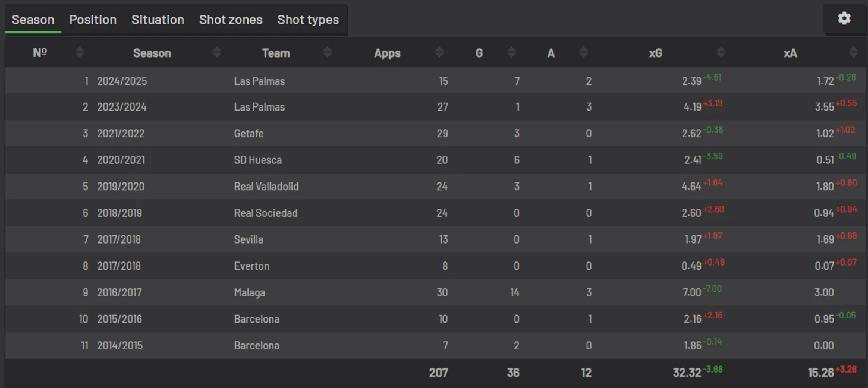Click the Real Sociedad team link
The height and width of the screenshot is (388, 868).
tap(266, 213)
